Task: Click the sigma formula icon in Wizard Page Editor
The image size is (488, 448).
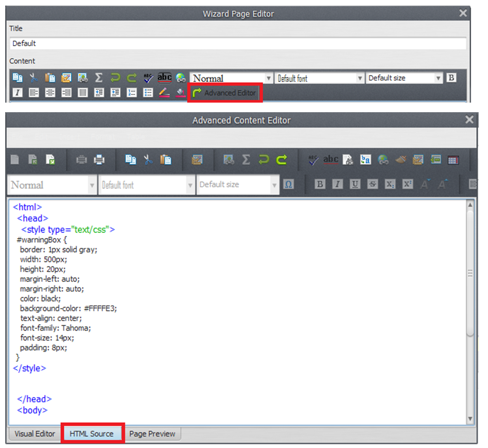Action: point(99,78)
